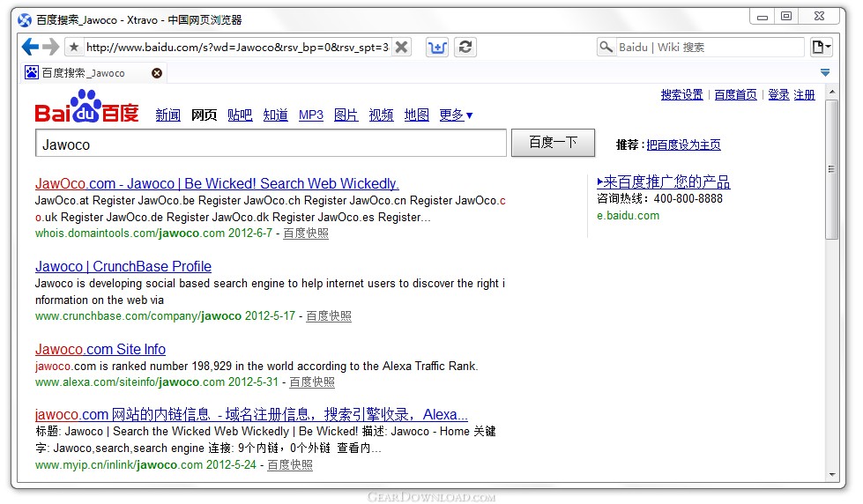
Task: Open 百度快照 for domaintools result
Action: tap(306, 233)
